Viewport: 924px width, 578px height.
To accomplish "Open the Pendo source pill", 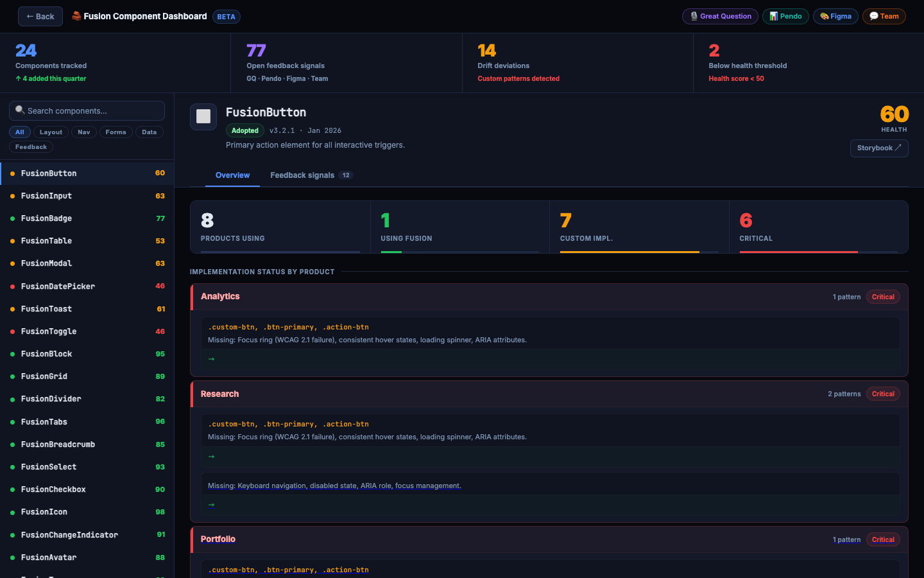I will click(x=785, y=17).
